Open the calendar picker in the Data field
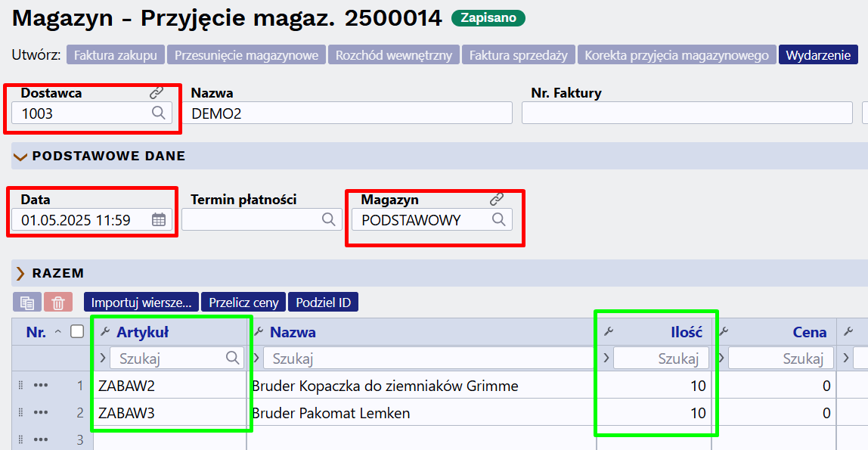The height and width of the screenshot is (450, 868). [x=158, y=220]
